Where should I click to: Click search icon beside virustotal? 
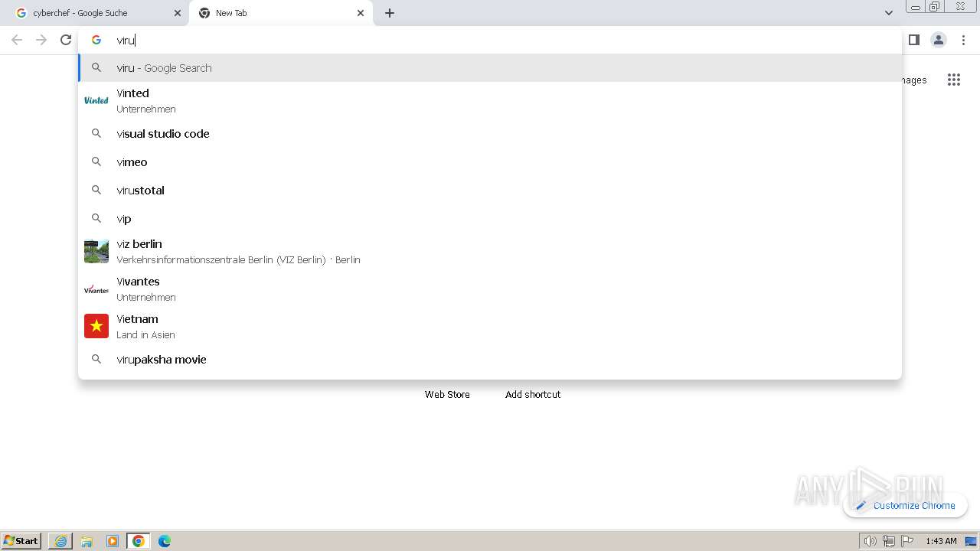(96, 190)
